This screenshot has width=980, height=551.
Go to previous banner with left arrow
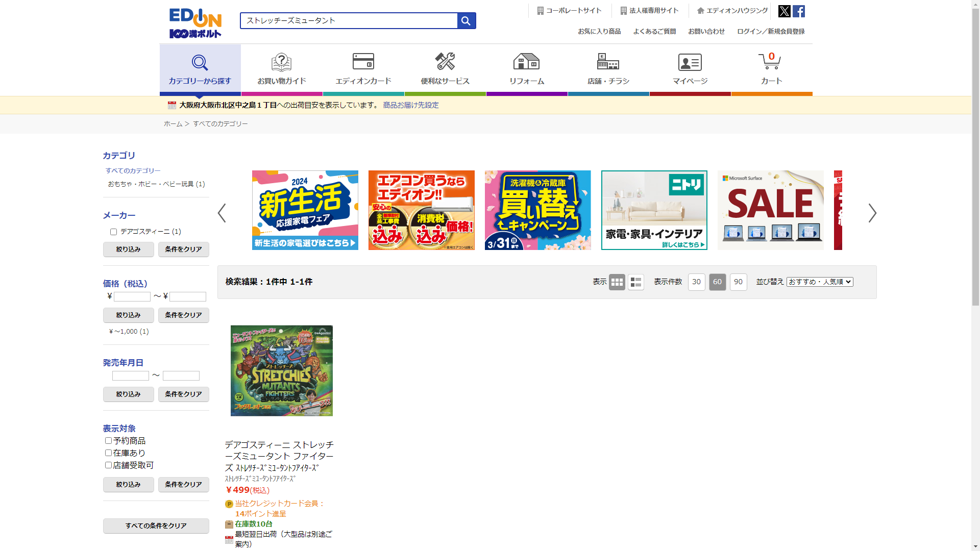click(x=222, y=213)
